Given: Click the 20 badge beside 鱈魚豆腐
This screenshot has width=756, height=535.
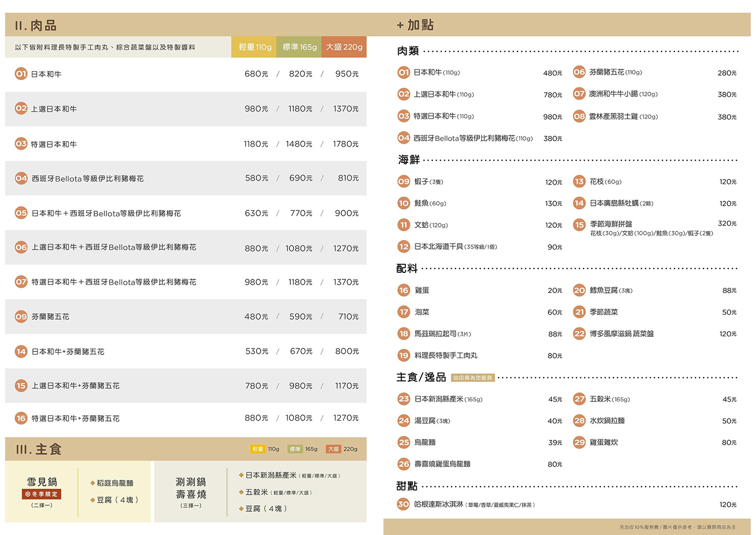Looking at the screenshot, I should pyautogui.click(x=580, y=290).
